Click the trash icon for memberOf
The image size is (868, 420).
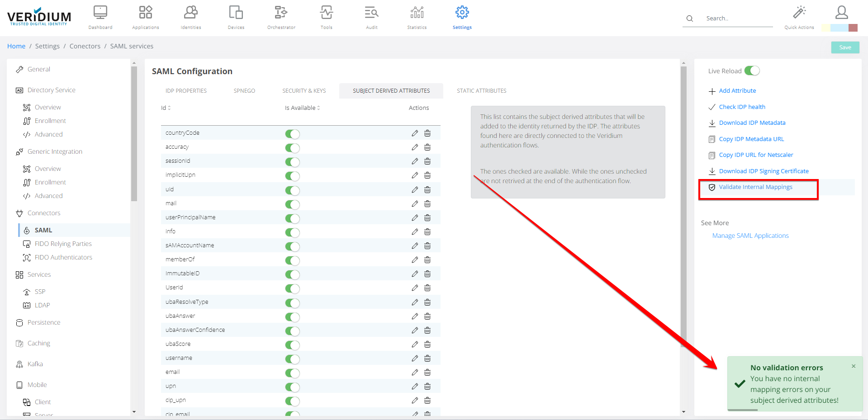[427, 260]
